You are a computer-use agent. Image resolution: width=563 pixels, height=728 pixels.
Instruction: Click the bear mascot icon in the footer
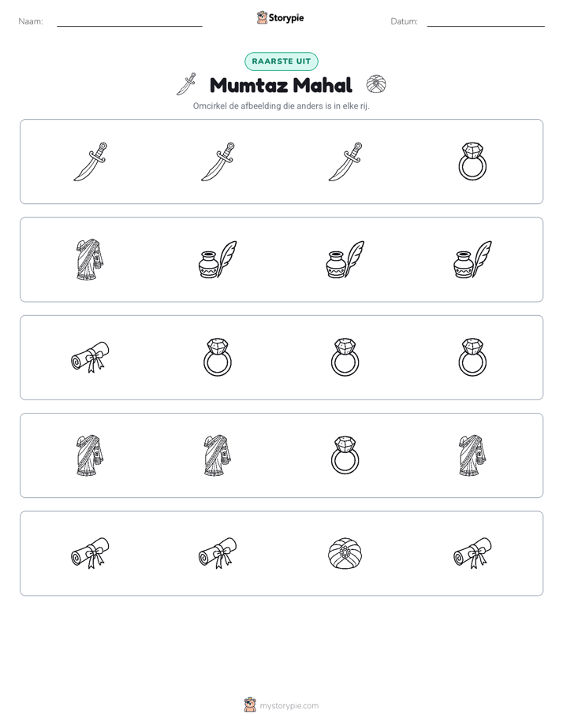250,705
